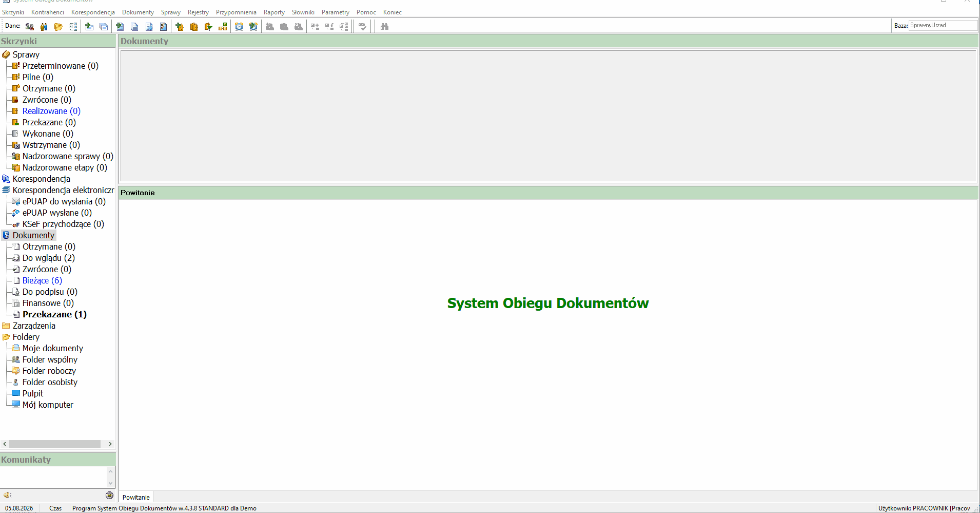Image resolution: width=980 pixels, height=513 pixels.
Task: Select bold Przekazane (1) under Dokumenty
Action: point(54,314)
